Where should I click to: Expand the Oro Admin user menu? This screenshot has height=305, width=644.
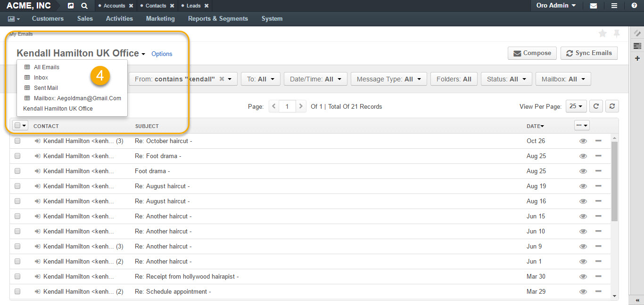(x=556, y=6)
